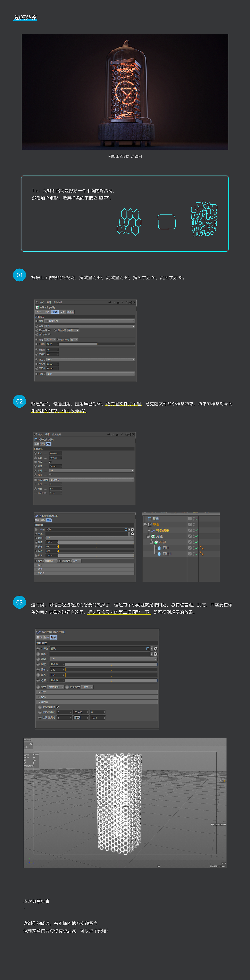The width and height of the screenshot is (250, 980).
Task: Click the up arrow icon in Clone object panel
Action: (118, 302)
